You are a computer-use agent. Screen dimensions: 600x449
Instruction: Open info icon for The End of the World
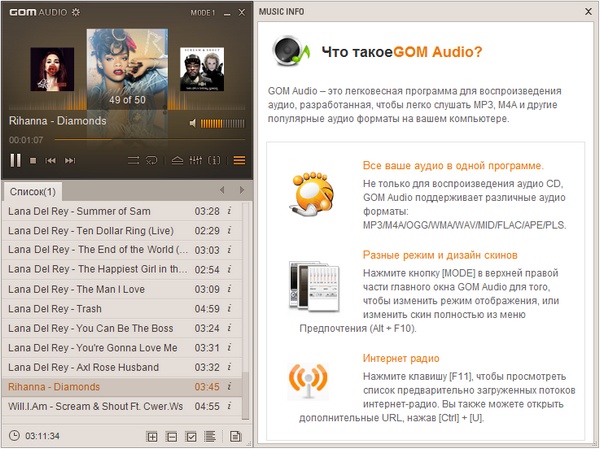pyautogui.click(x=230, y=250)
